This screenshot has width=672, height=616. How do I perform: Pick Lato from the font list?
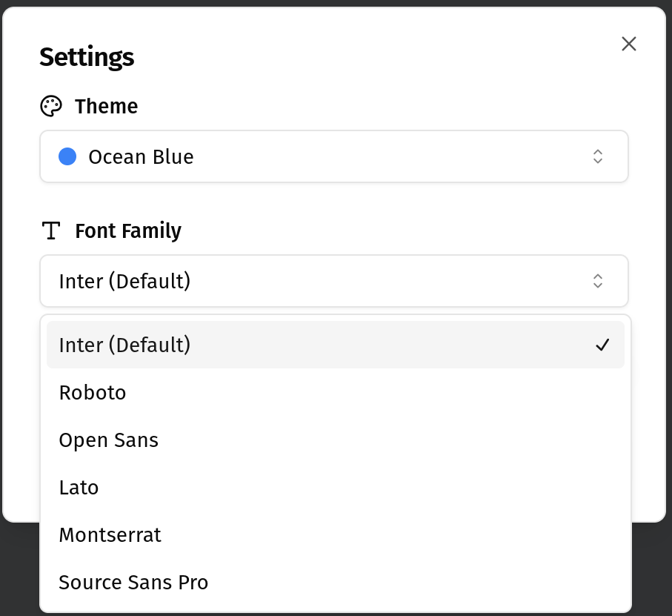79,487
